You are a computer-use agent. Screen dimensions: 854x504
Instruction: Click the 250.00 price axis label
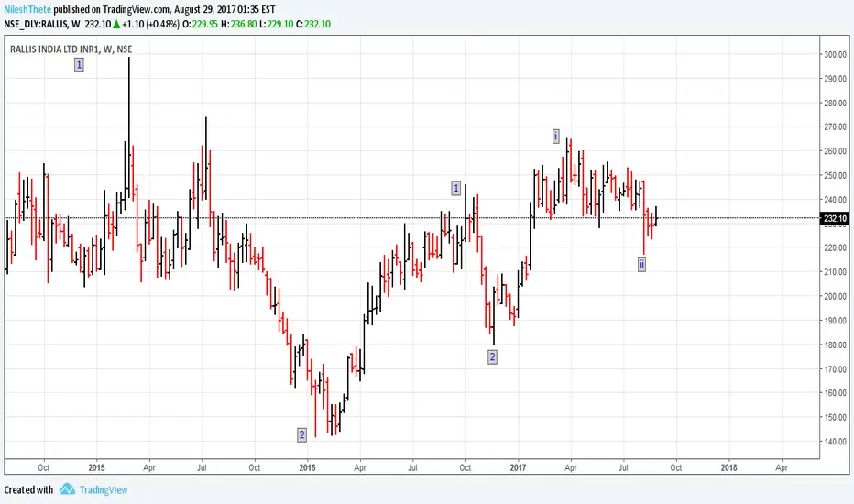[836, 175]
